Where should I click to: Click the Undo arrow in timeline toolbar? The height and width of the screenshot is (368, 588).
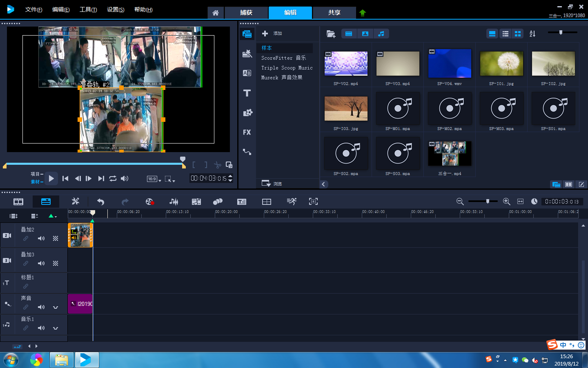point(100,202)
